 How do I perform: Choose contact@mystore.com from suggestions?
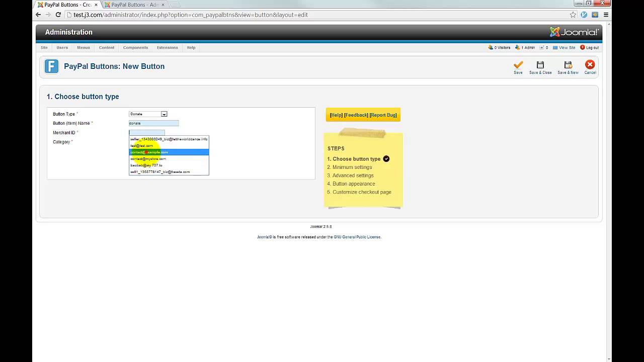click(169, 159)
